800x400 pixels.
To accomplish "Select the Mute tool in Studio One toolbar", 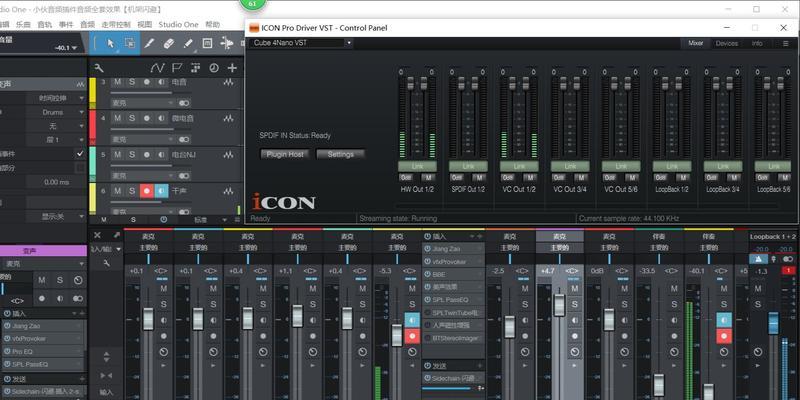I will [207, 44].
